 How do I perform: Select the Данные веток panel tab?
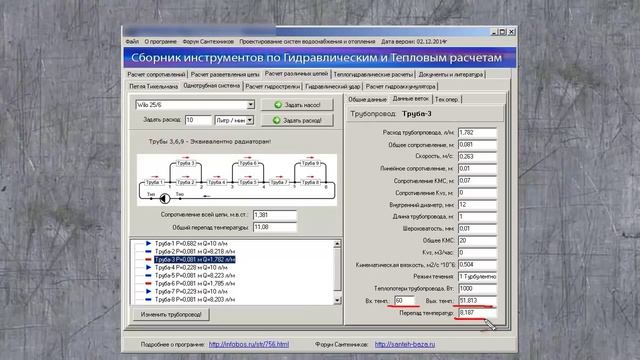411,99
